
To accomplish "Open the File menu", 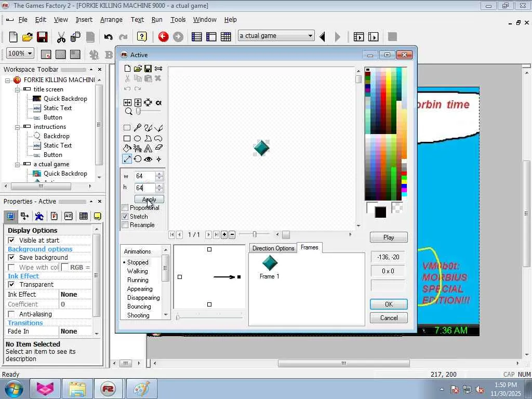I will click(23, 20).
